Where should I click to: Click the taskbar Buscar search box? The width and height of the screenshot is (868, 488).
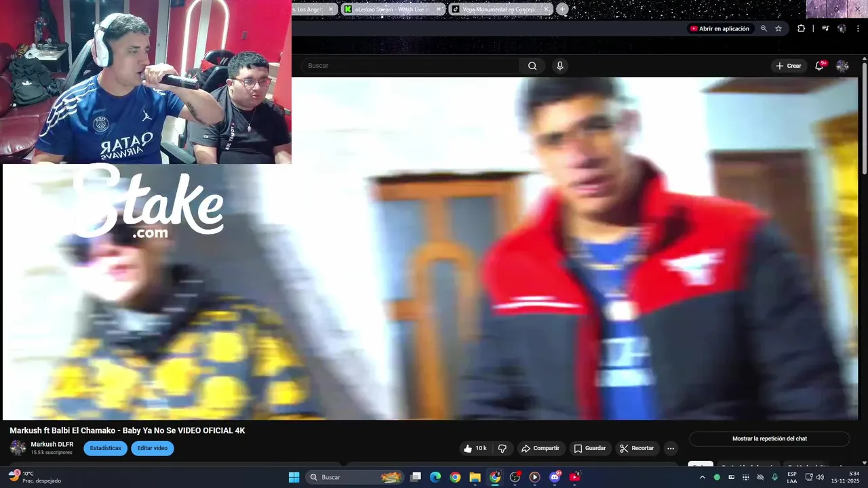tap(356, 477)
